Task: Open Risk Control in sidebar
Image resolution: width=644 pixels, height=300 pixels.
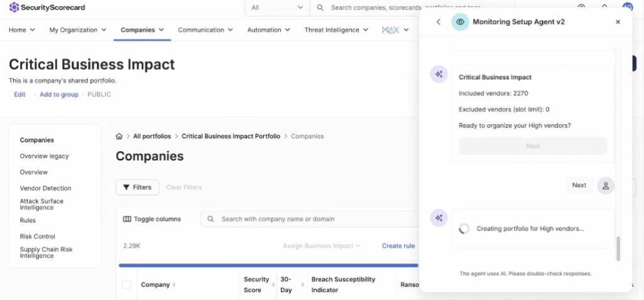Action: [x=37, y=237]
